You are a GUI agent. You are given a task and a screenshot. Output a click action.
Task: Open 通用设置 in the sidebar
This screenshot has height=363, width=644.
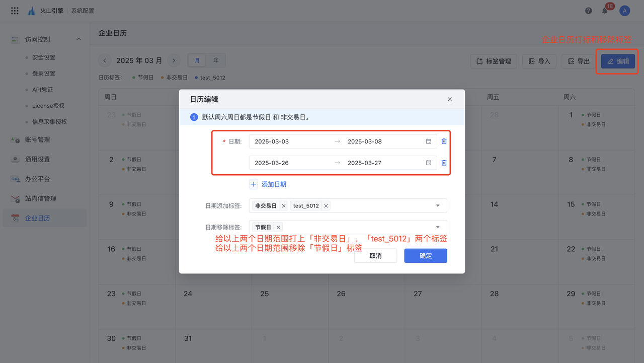[x=38, y=159]
